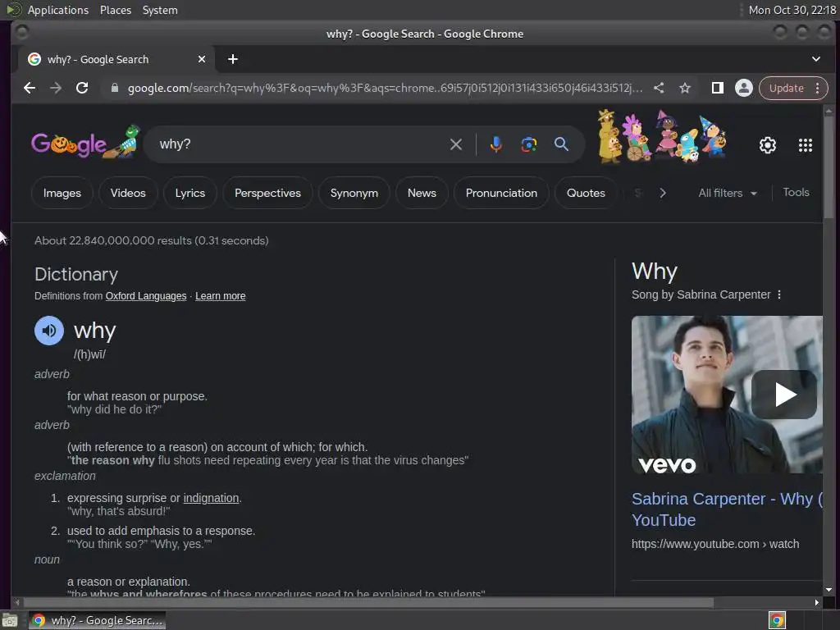Click the Chrome taskbar window button
Screen dimensions: 840x630
tap(97, 620)
